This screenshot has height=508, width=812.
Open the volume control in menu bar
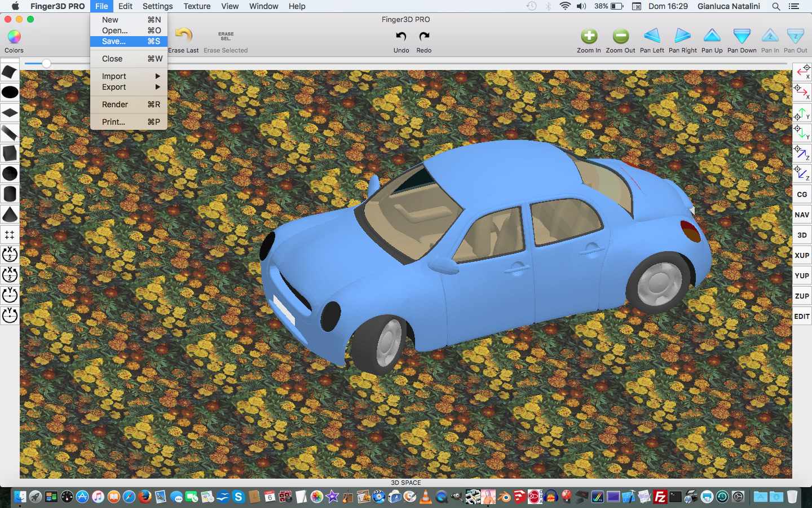(x=581, y=6)
